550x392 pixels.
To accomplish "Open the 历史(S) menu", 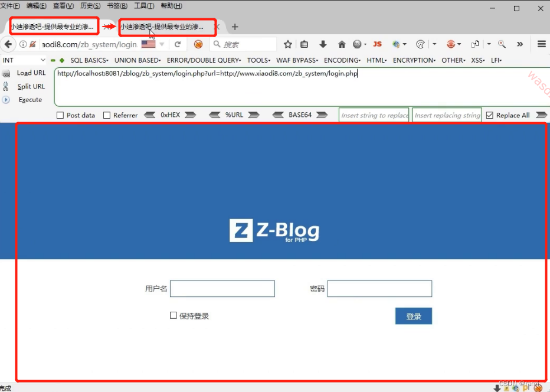I will [x=90, y=6].
